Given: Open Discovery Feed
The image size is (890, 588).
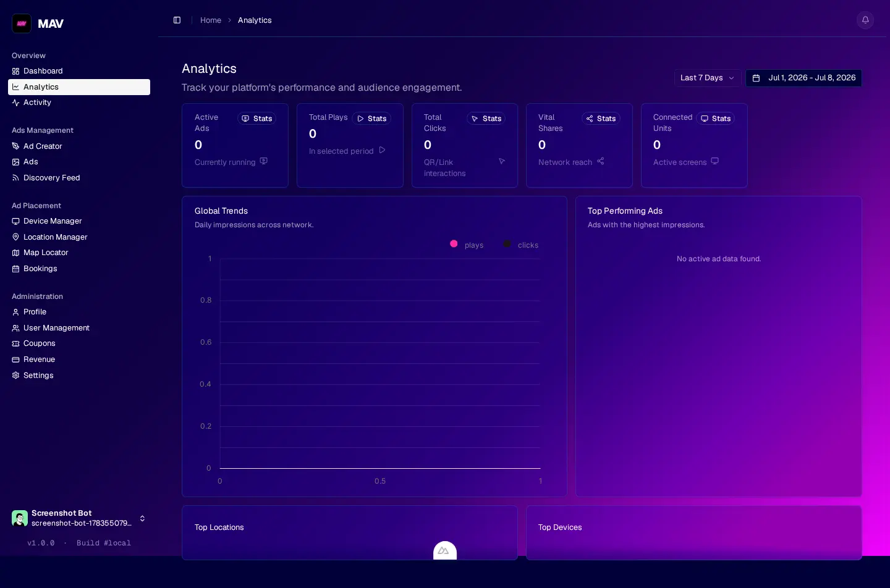Looking at the screenshot, I should pos(79,178).
